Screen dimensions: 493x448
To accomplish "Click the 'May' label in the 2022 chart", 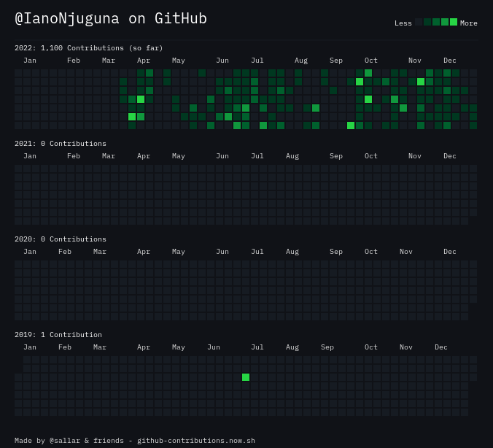I will click(x=178, y=61).
